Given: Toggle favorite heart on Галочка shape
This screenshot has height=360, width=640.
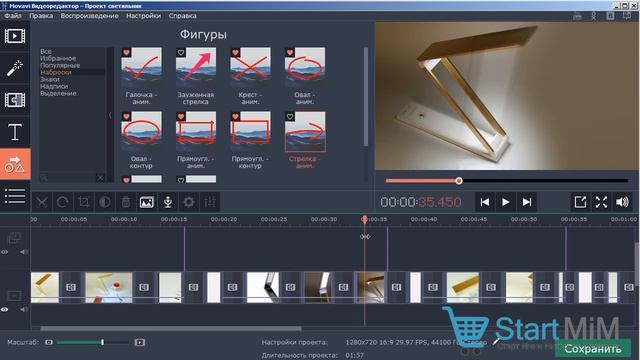Looking at the screenshot, I should pyautogui.click(x=126, y=53).
